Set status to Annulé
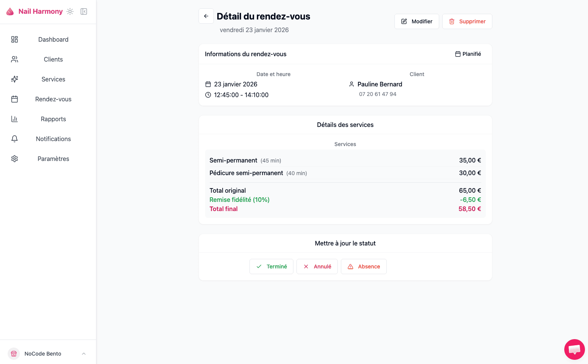Image resolution: width=588 pixels, height=364 pixels. 317,266
